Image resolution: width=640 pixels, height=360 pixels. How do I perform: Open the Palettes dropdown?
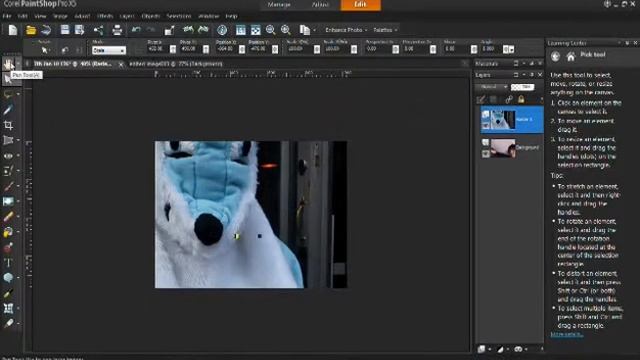point(385,30)
